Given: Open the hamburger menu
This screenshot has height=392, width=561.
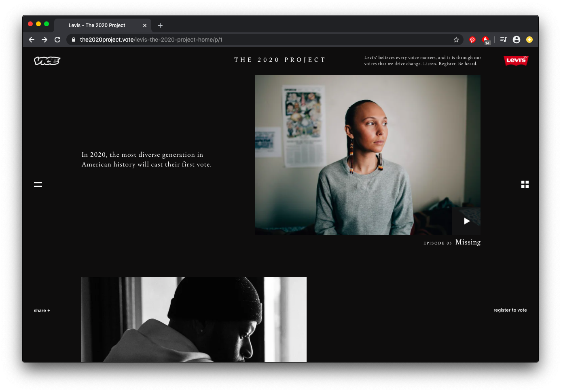Looking at the screenshot, I should (x=38, y=184).
